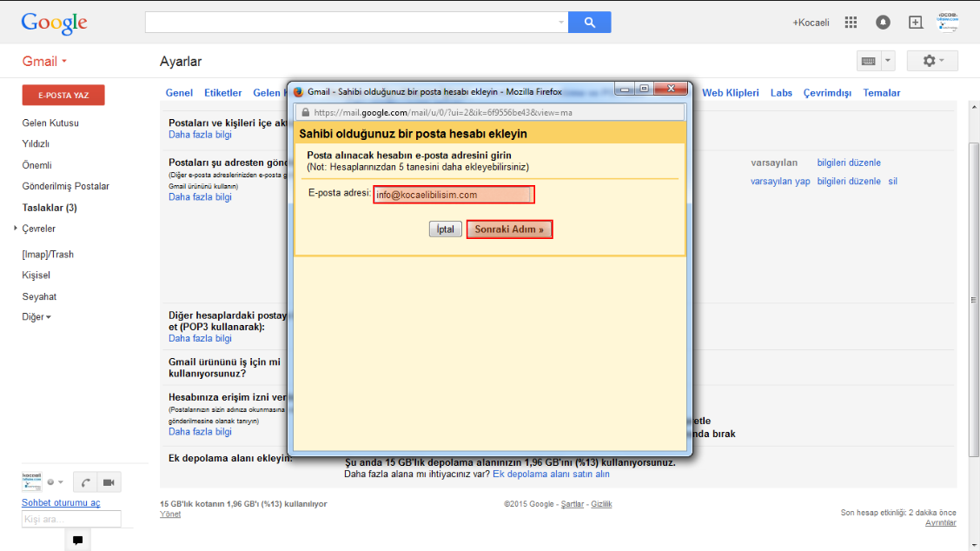Click the Gizlilik footer link
Viewport: 980px width, 551px height.
pos(601,504)
